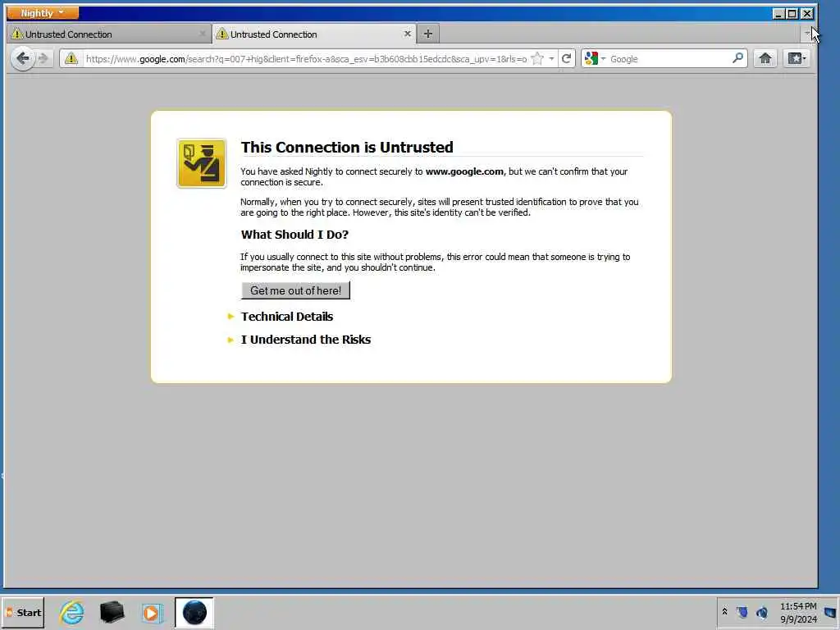Open the Nightly application menu
The width and height of the screenshot is (840, 630).
(43, 12)
